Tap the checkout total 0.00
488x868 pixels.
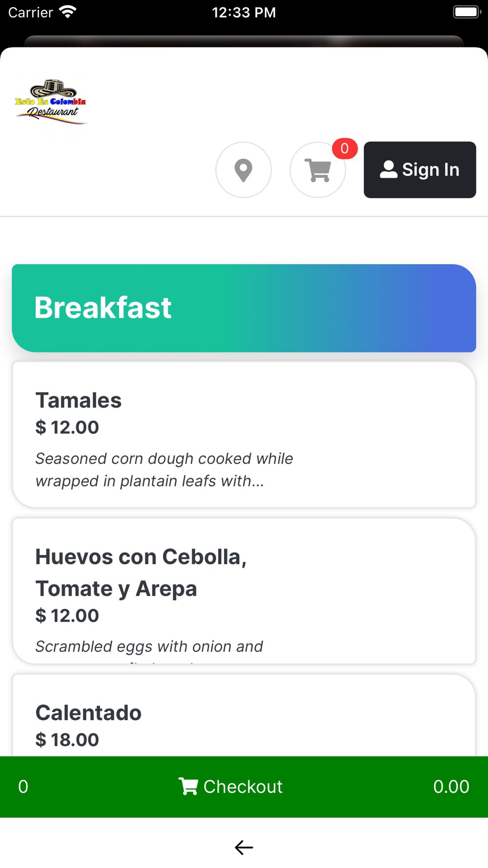click(x=451, y=786)
